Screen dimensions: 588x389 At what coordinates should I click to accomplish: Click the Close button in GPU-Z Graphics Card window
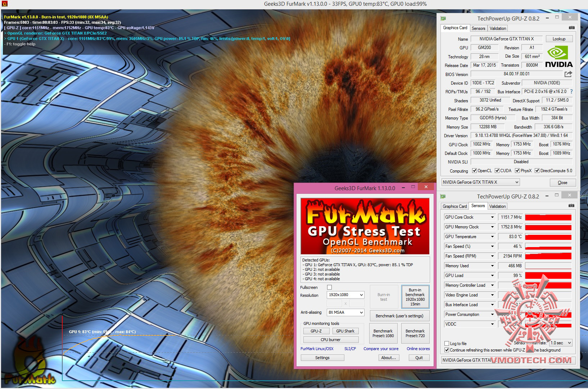click(562, 183)
